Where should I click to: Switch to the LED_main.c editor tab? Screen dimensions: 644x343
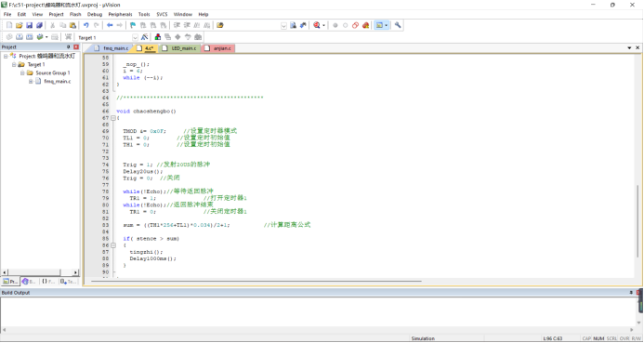179,48
